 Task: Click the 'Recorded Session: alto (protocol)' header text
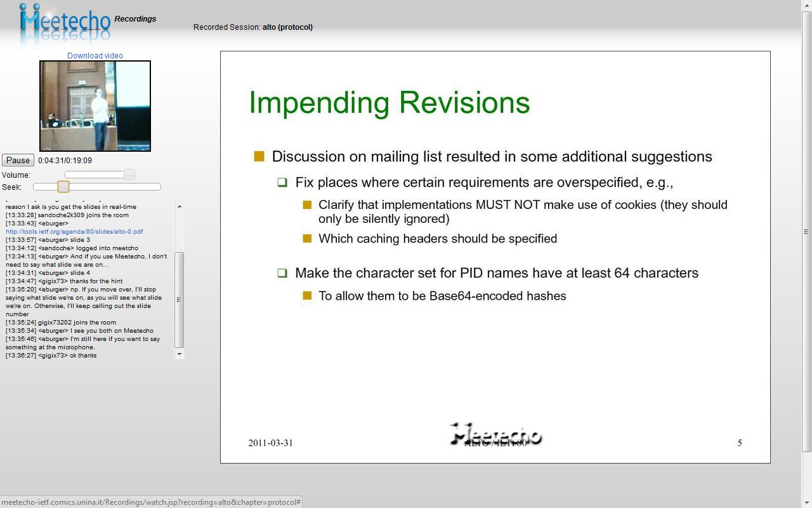(x=253, y=27)
